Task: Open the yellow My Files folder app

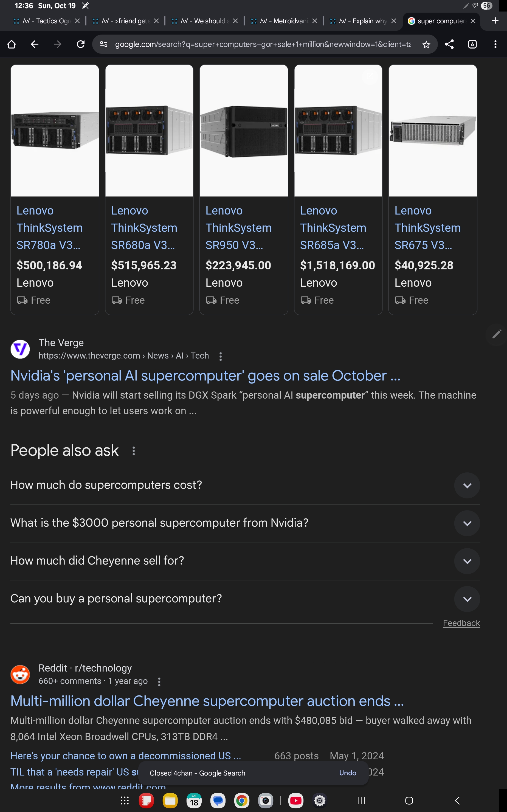Action: click(170, 800)
